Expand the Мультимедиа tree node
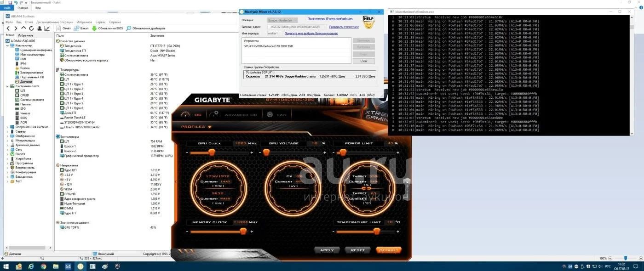This screenshot has height=271, width=644. click(x=7, y=141)
